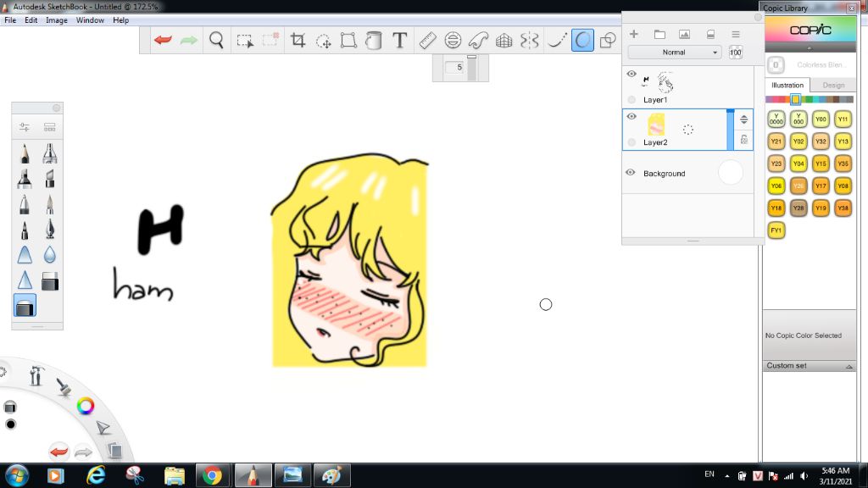This screenshot has height=488, width=868.
Task: Click the layer opacity 100 field
Action: pos(735,53)
